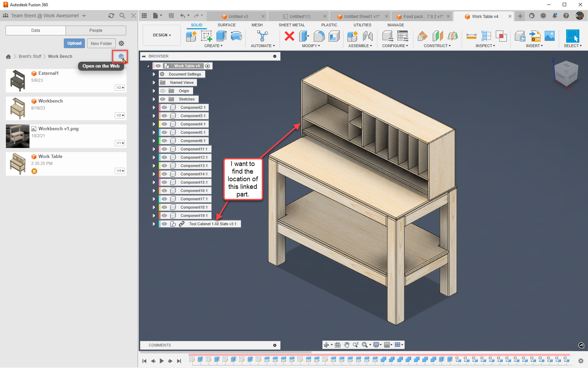Toggle visibility of the Sketches folder
This screenshot has height=368, width=588.
point(163,99)
